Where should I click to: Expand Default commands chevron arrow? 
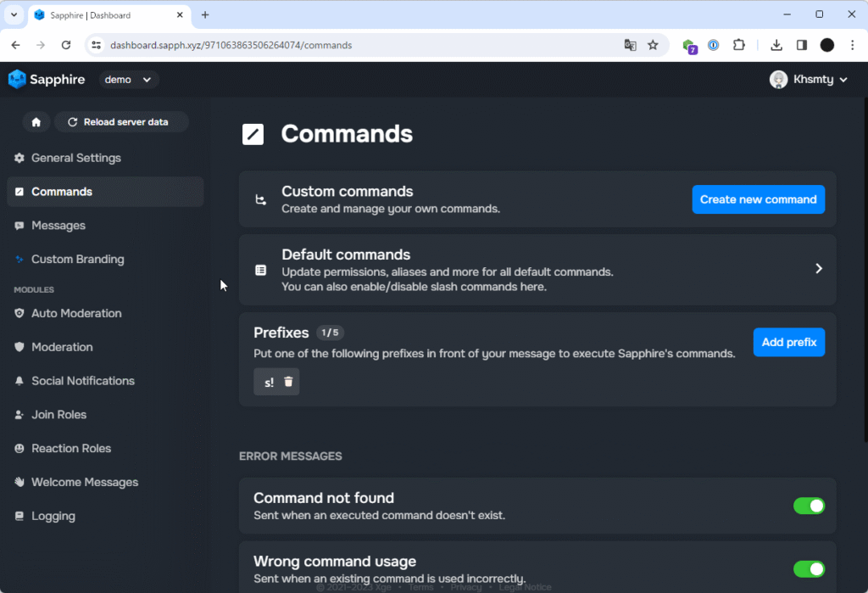click(x=819, y=269)
